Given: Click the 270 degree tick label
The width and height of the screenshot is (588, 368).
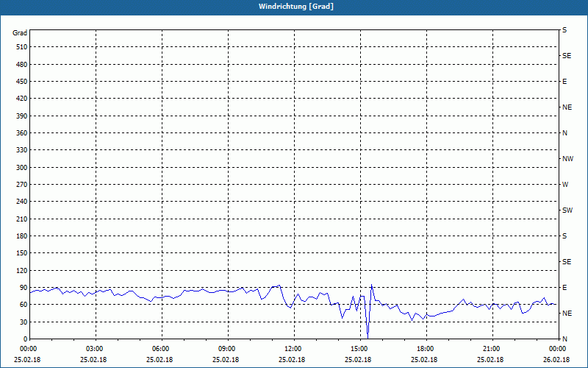Looking at the screenshot, I should click(x=22, y=185).
